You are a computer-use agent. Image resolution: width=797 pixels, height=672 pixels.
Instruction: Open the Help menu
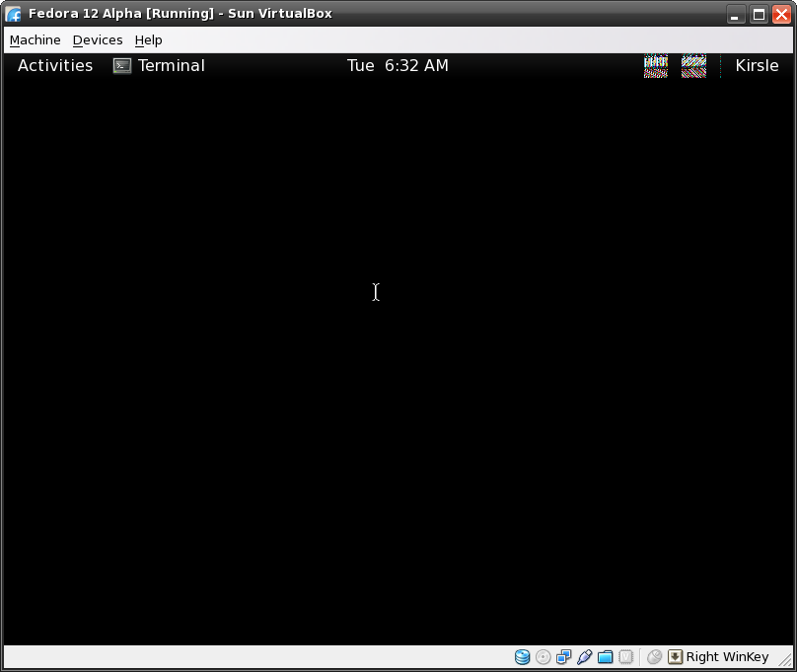click(x=148, y=40)
